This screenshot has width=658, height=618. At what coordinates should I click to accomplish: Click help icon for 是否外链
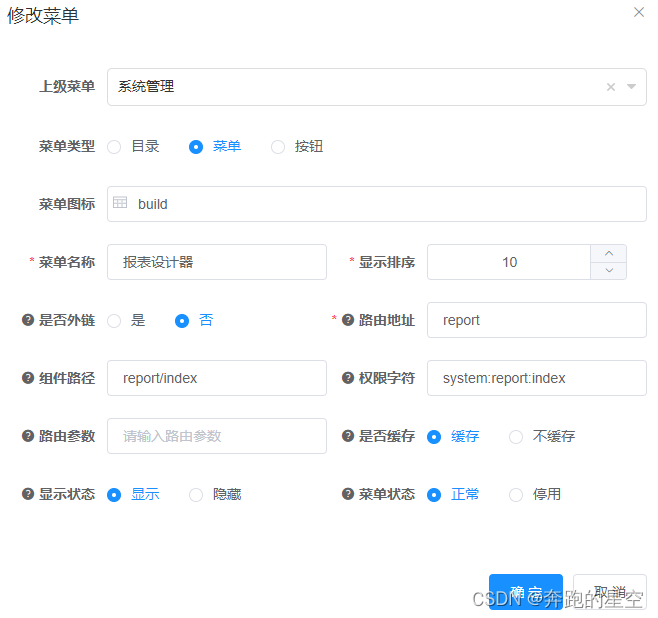[28, 320]
